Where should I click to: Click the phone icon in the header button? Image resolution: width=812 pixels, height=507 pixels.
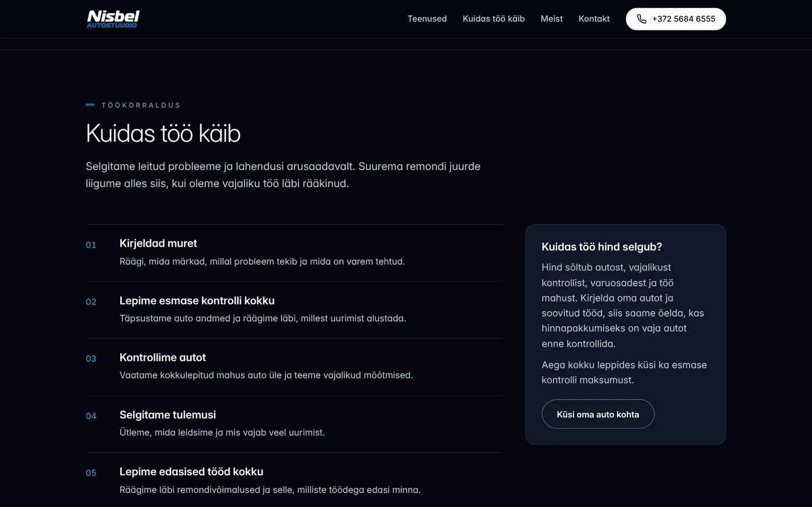pos(641,19)
